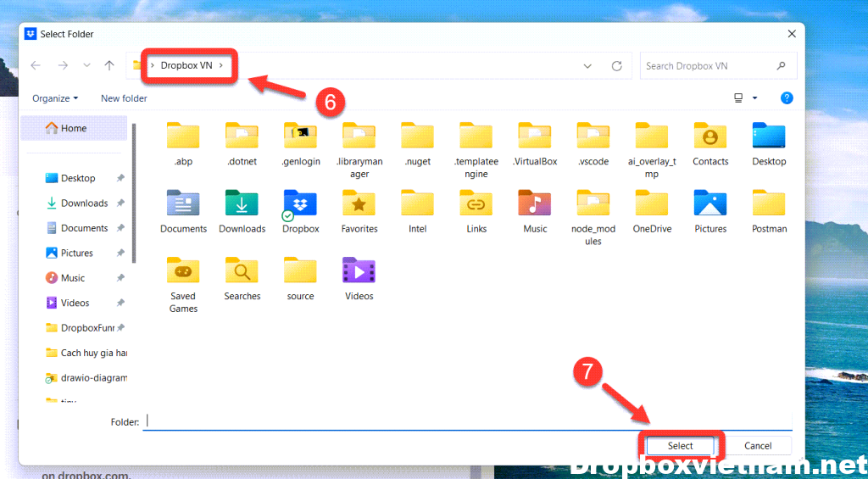Viewport: 868px width, 479px height.
Task: Select Home in the navigation pane
Action: click(x=73, y=128)
